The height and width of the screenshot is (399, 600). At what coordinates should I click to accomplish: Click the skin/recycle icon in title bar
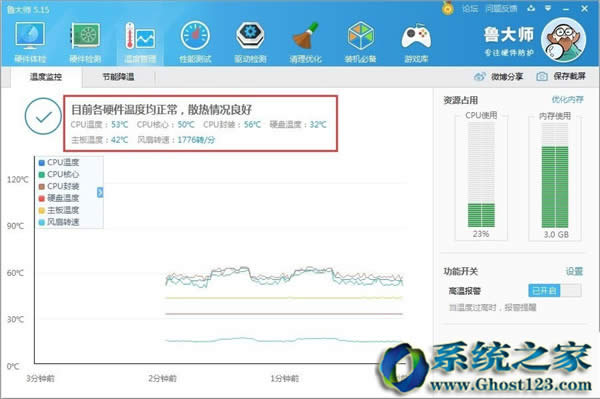click(531, 8)
